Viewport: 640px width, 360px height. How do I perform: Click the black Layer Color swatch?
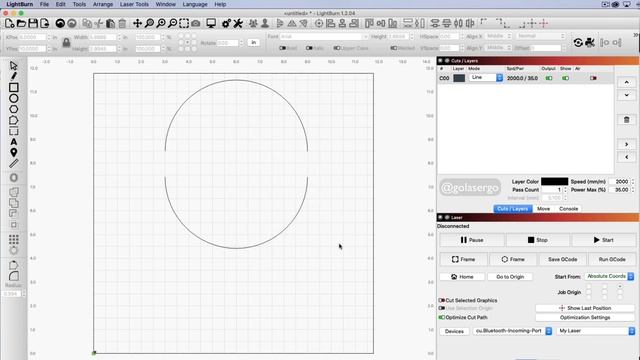(x=554, y=181)
